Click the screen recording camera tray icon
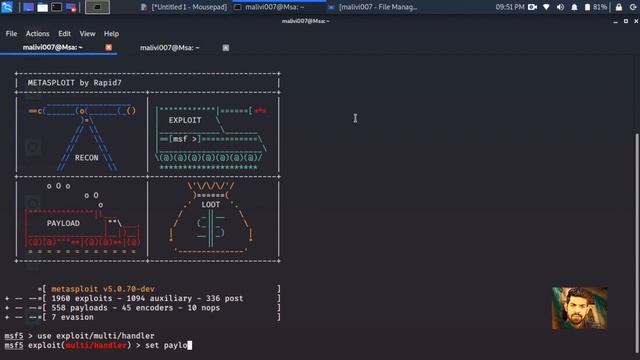 (x=532, y=7)
